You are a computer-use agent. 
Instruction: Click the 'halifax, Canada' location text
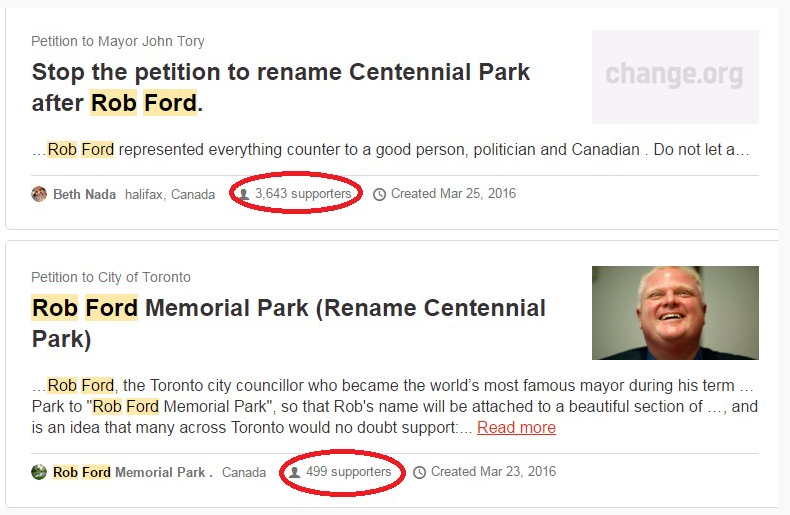[170, 194]
